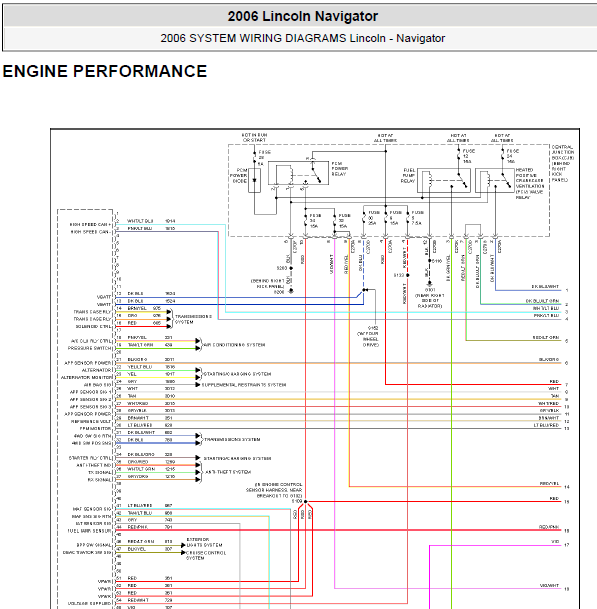Select the S109 splice point dot
The width and height of the screenshot is (597, 609).
pos(305,501)
